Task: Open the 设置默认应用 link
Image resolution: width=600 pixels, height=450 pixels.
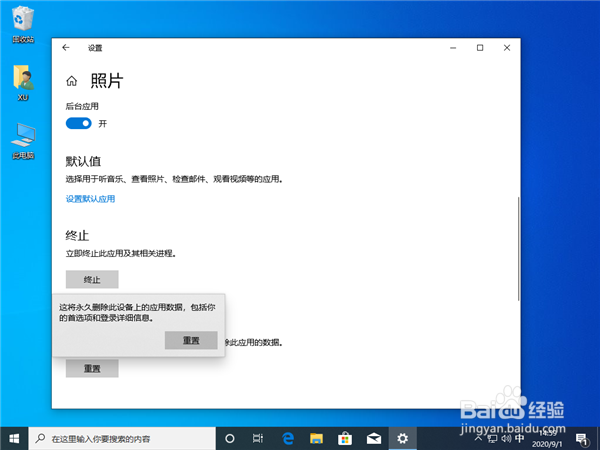Action: click(x=90, y=199)
